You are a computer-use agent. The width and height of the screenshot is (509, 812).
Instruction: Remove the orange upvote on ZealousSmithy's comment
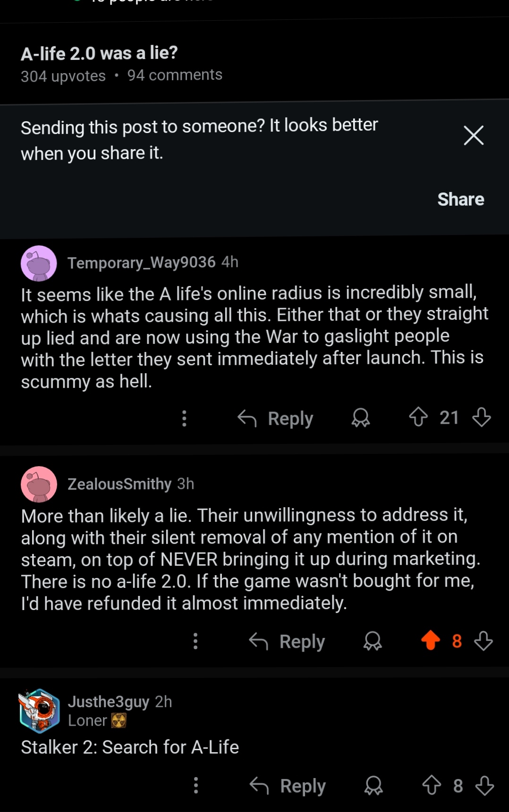pyautogui.click(x=431, y=640)
